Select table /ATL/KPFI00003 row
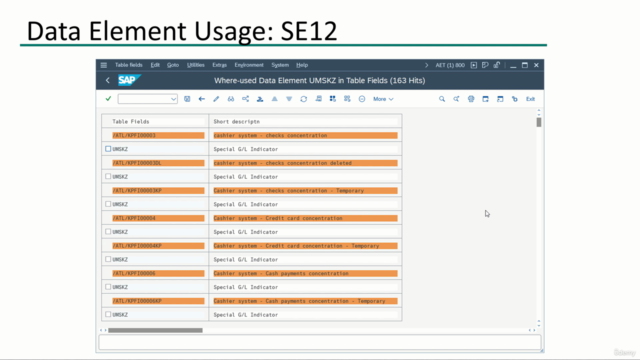 click(x=158, y=136)
